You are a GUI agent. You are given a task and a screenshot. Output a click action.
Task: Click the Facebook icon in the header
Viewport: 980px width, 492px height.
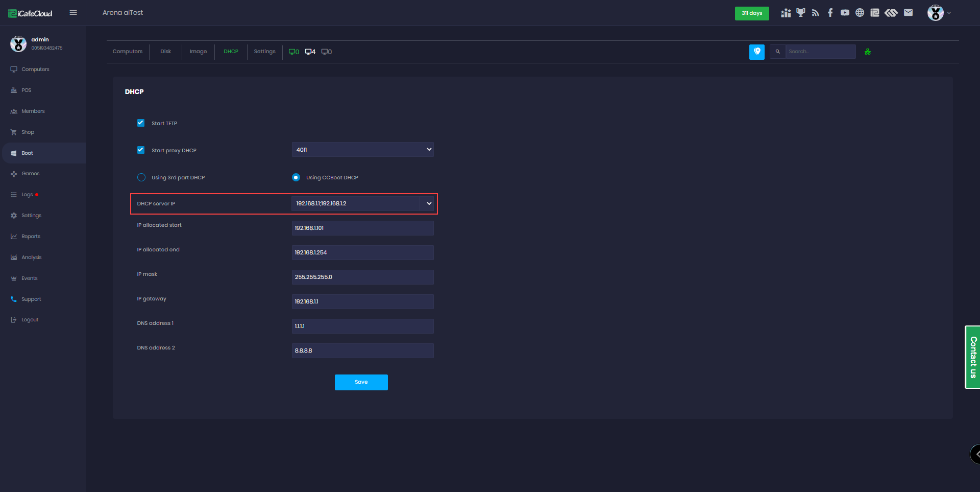[x=830, y=12]
